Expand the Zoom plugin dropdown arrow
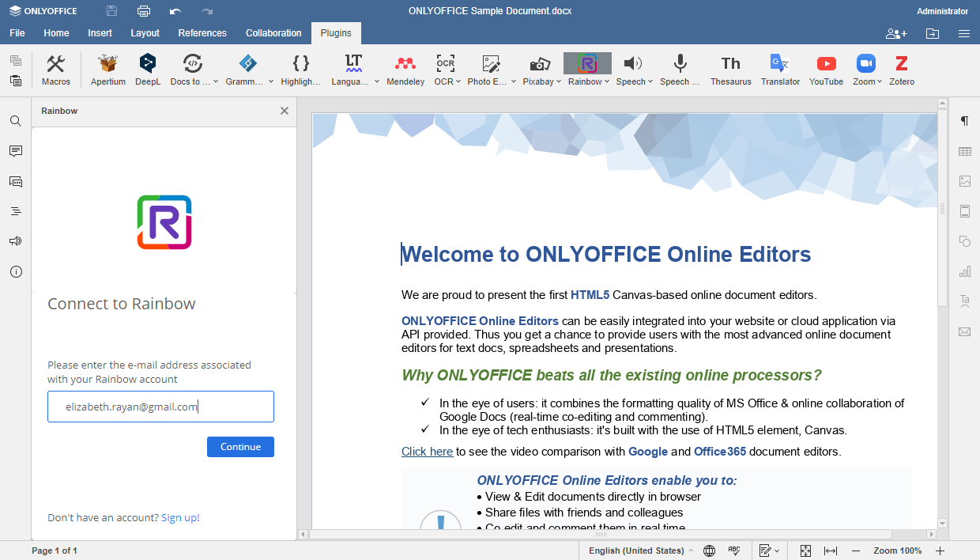This screenshot has width=980, height=560. pos(880,81)
